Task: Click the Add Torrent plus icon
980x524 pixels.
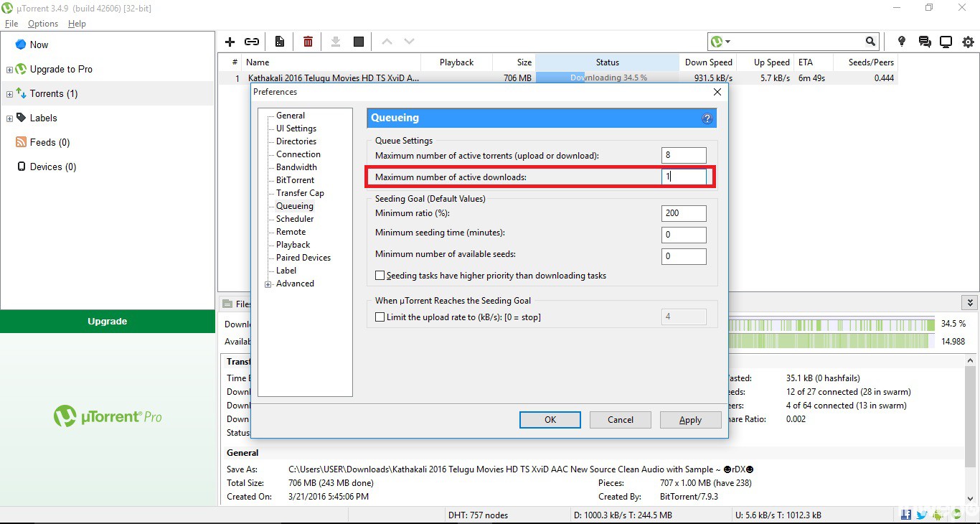Action: pyautogui.click(x=230, y=42)
